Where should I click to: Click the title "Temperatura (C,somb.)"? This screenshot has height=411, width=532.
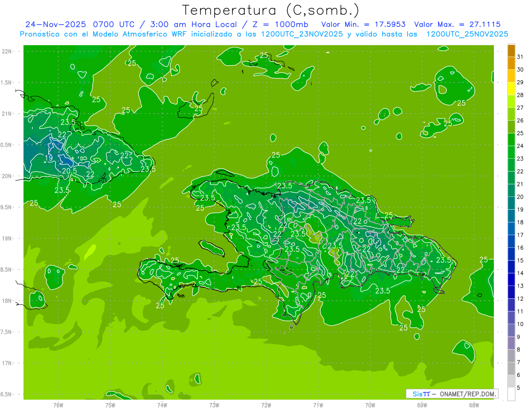click(x=270, y=10)
